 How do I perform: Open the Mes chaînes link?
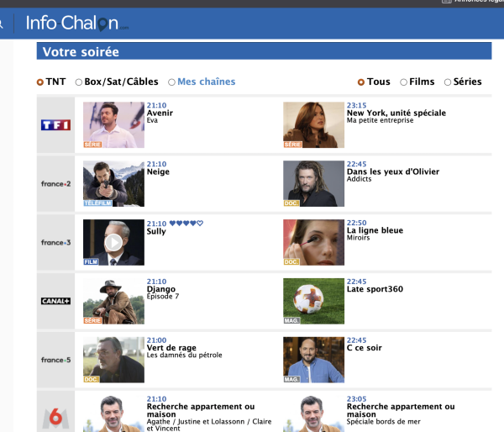click(x=207, y=82)
